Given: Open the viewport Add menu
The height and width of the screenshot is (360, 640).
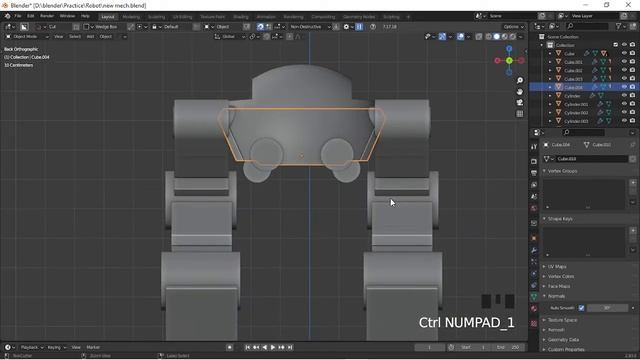Looking at the screenshot, I should [x=90, y=36].
